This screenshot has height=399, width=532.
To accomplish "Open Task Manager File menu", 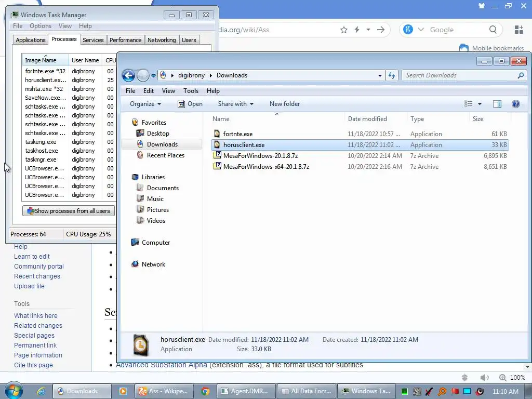I will [18, 26].
